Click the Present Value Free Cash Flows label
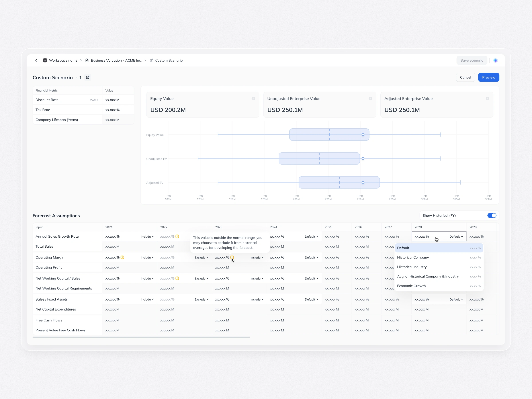 click(x=61, y=330)
